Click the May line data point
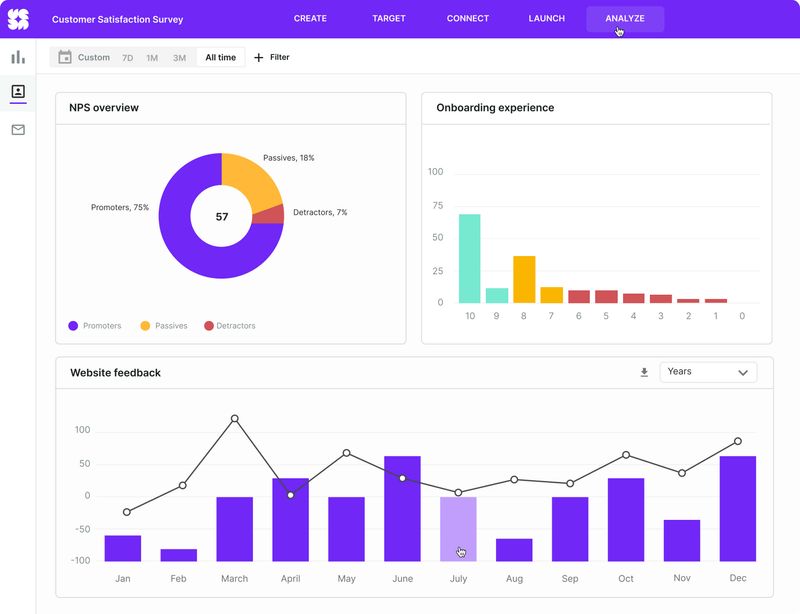 tap(346, 453)
